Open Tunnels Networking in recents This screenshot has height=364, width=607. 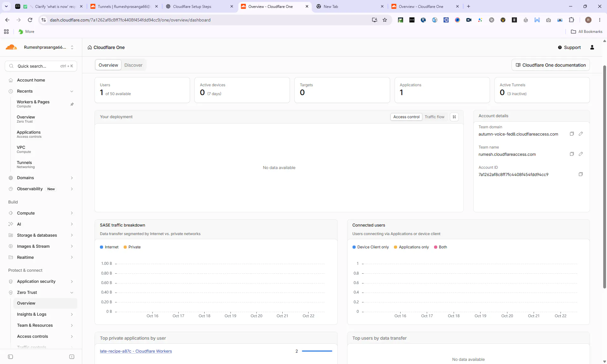[26, 164]
